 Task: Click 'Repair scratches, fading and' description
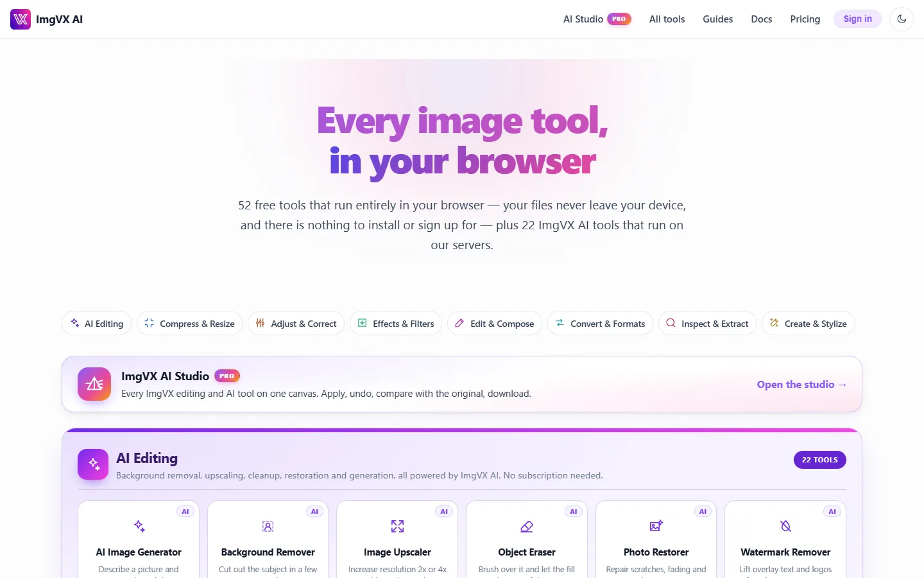pos(656,570)
